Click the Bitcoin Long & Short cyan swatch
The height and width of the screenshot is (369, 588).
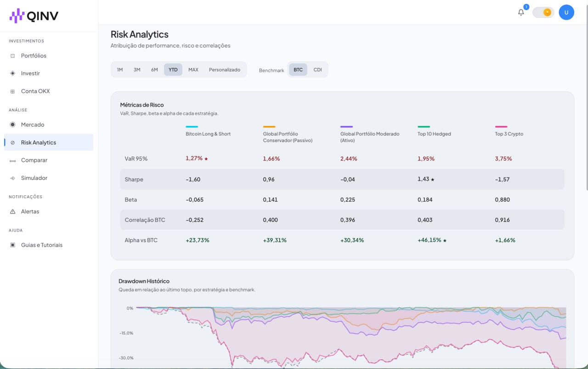192,127
